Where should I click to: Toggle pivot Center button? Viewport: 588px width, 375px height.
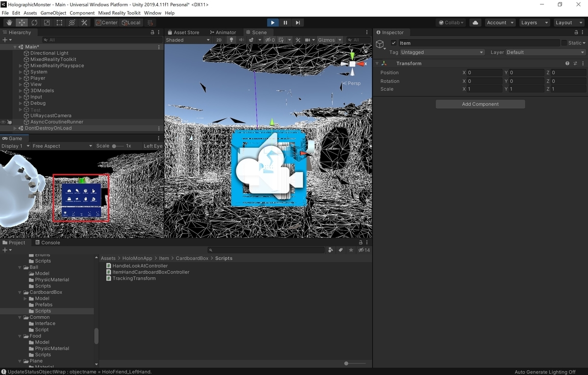pos(106,23)
